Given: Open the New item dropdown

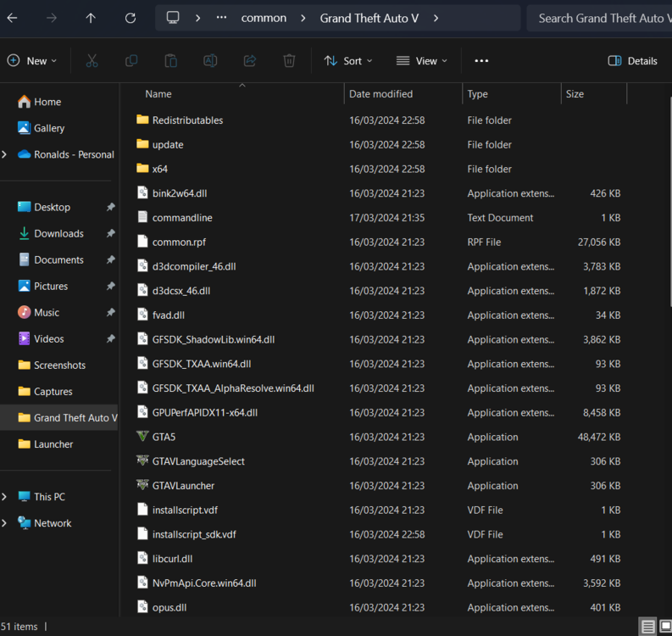Looking at the screenshot, I should click(32, 61).
